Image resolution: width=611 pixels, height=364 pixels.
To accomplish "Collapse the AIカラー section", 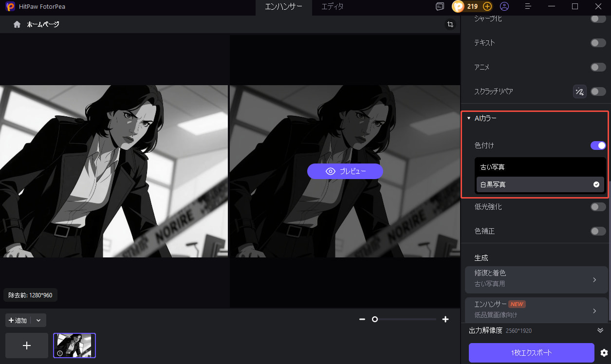I will coord(469,118).
